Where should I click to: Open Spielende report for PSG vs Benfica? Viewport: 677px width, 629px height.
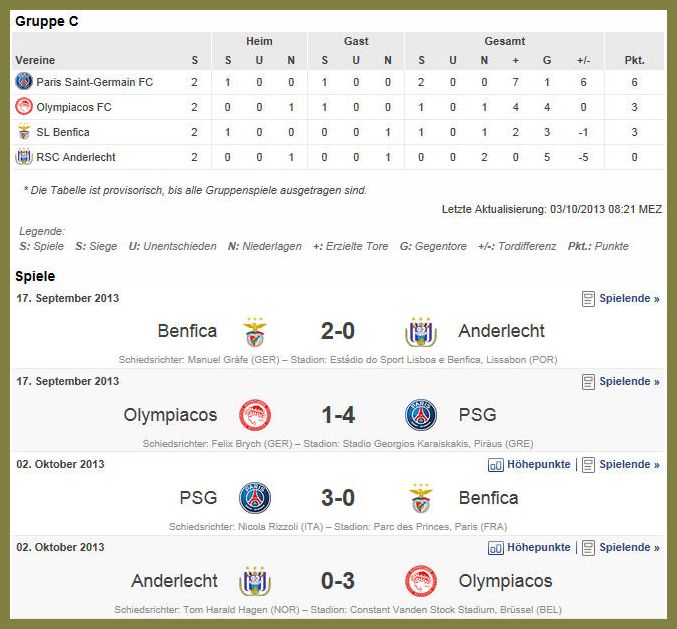pyautogui.click(x=629, y=465)
